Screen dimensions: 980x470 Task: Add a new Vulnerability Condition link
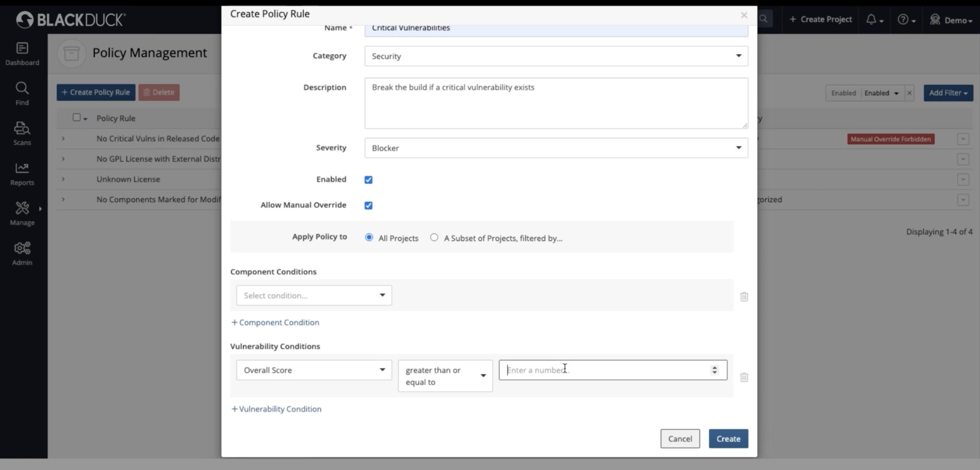pyautogui.click(x=276, y=409)
